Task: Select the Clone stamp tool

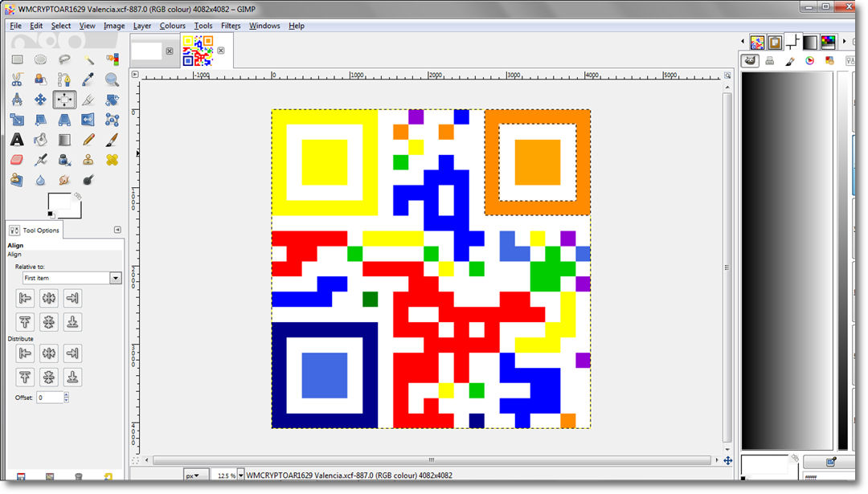Action: tap(88, 160)
